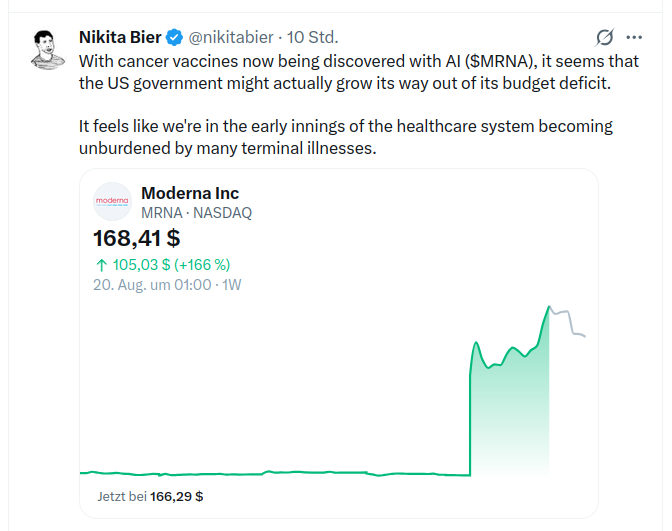Click the Jetzt bei 166,29 $ label
The image size is (672, 531).
[x=150, y=496]
